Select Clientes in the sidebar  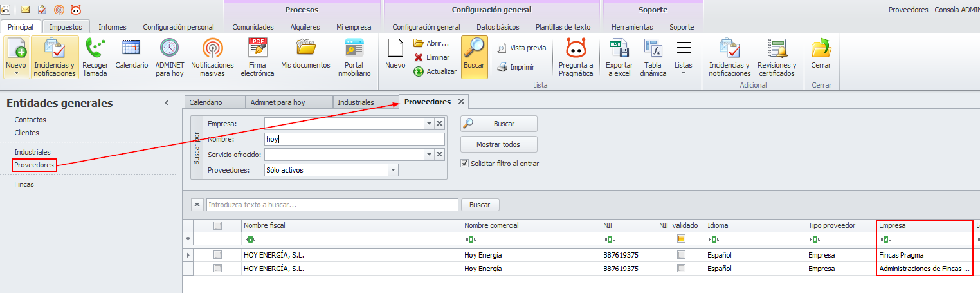27,133
